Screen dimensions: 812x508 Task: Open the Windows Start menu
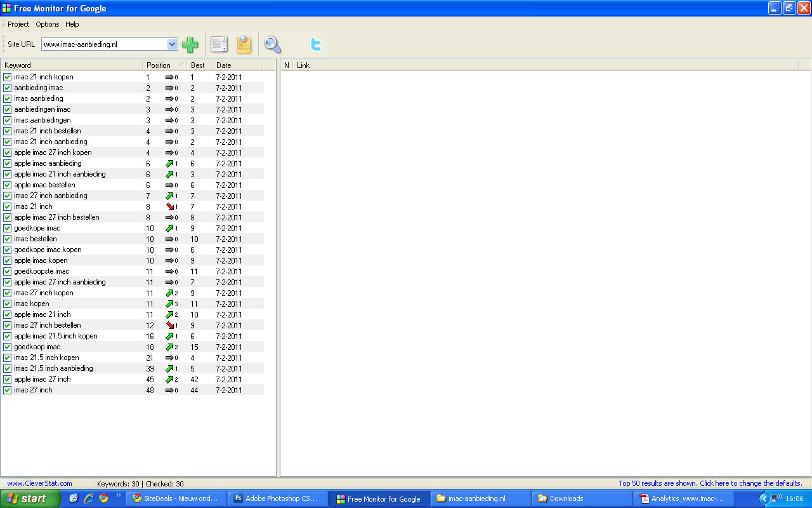30,498
